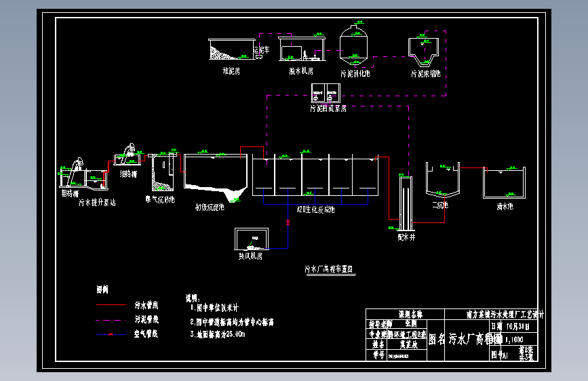Image resolution: width=588 pixels, height=381 pixels.
Task: Click the 空气管线 legend entry text
Action: click(x=146, y=334)
